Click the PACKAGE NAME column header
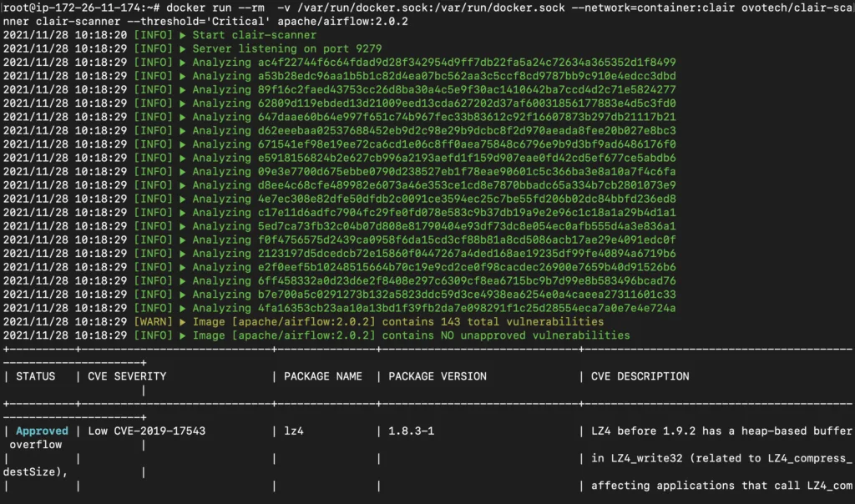This screenshot has height=504, width=855. click(x=323, y=376)
